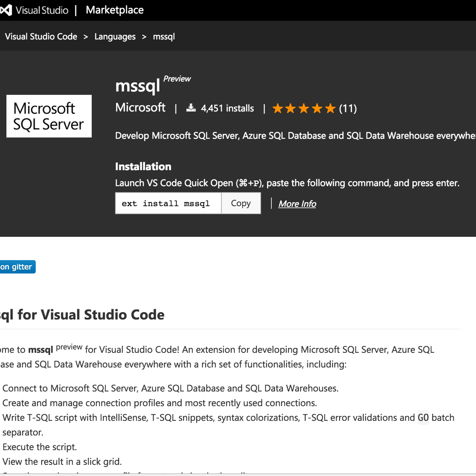Click the Copy button

(x=241, y=203)
